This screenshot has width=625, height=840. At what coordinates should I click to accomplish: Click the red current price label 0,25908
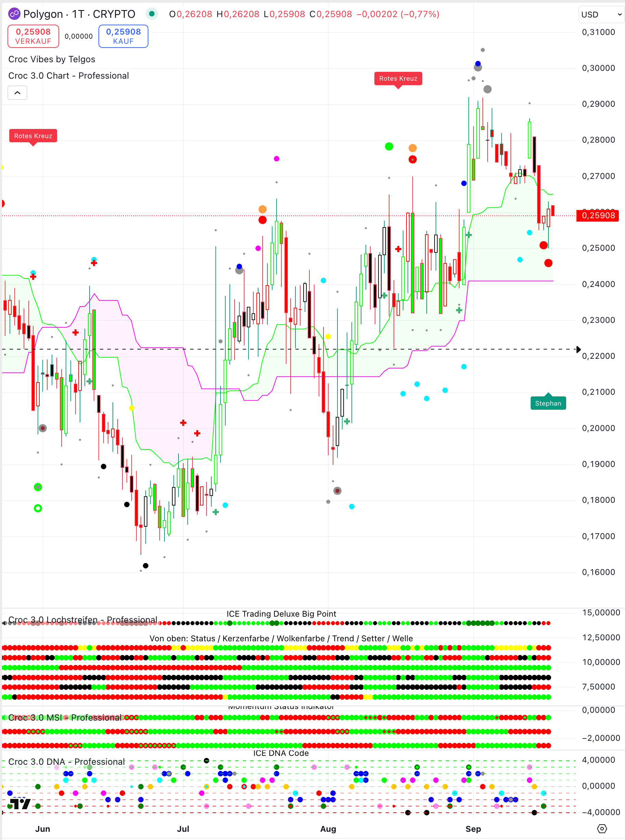tap(598, 216)
